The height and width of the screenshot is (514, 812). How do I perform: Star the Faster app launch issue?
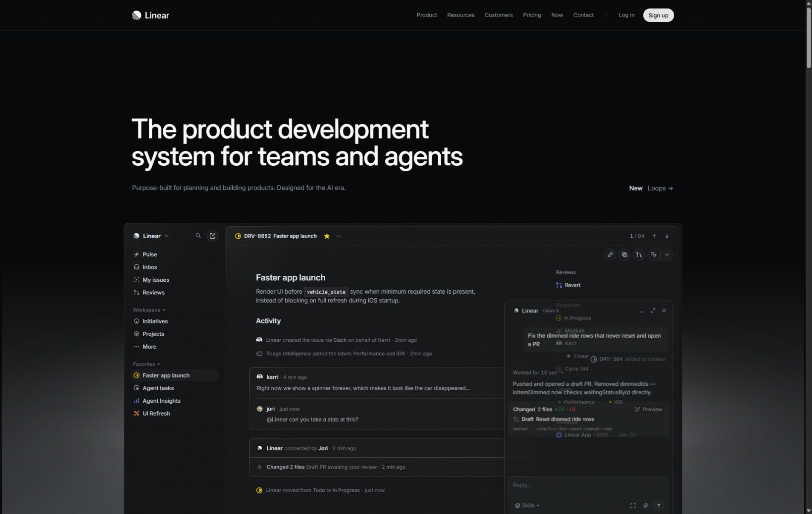coord(327,236)
